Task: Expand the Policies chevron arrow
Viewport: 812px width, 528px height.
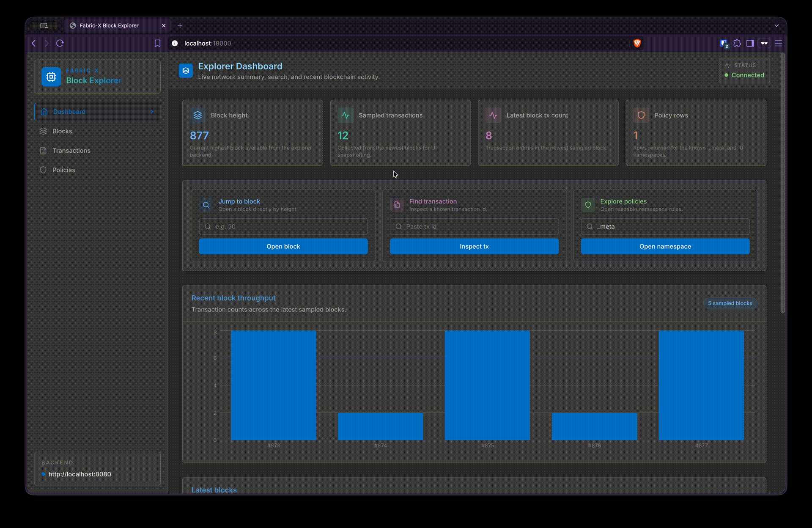Action: pos(152,170)
